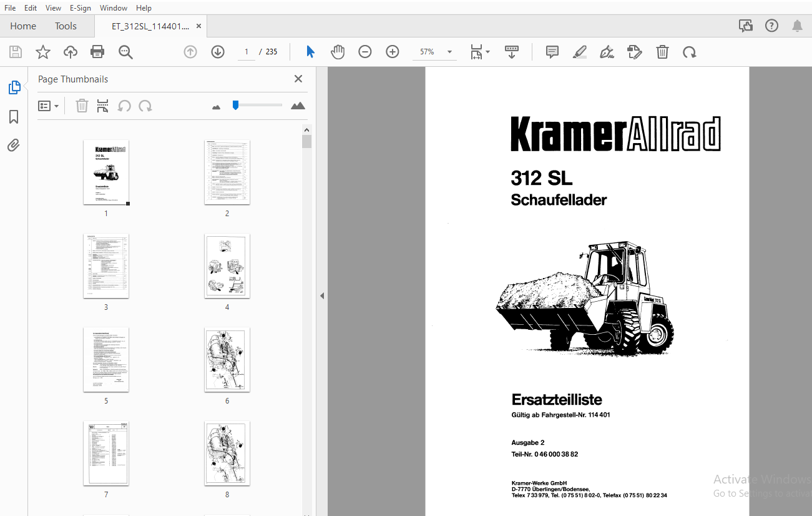Select the highlight text pen tool
This screenshot has height=516, width=812.
coord(580,52)
